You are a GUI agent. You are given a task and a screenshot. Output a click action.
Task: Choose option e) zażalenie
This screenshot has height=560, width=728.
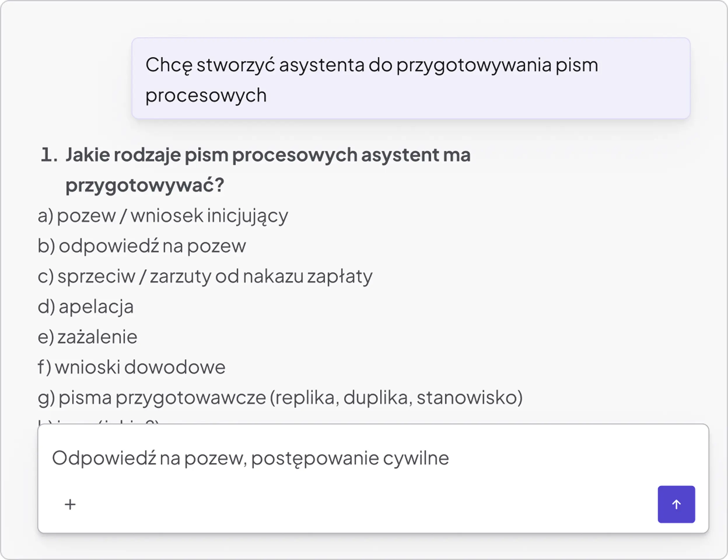[87, 337]
